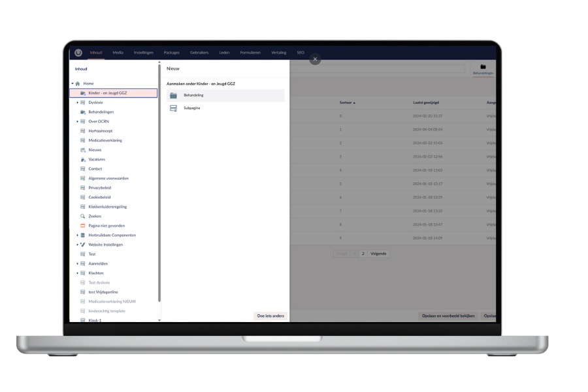Select the Subpagina document icon in the Nieuw dialog
Viewport: 588px width, 392px height.
173,108
